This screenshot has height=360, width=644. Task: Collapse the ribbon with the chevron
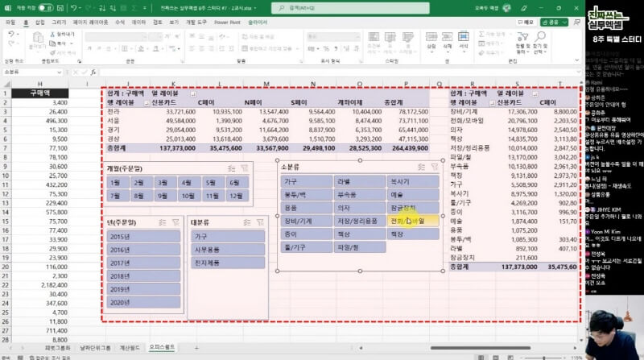[576, 60]
